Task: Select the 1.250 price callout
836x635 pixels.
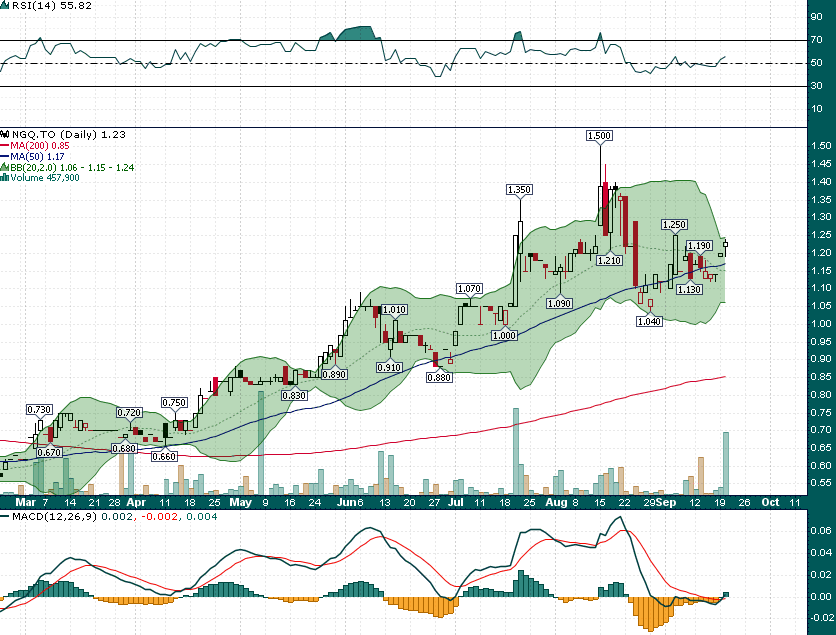Action: (x=674, y=224)
